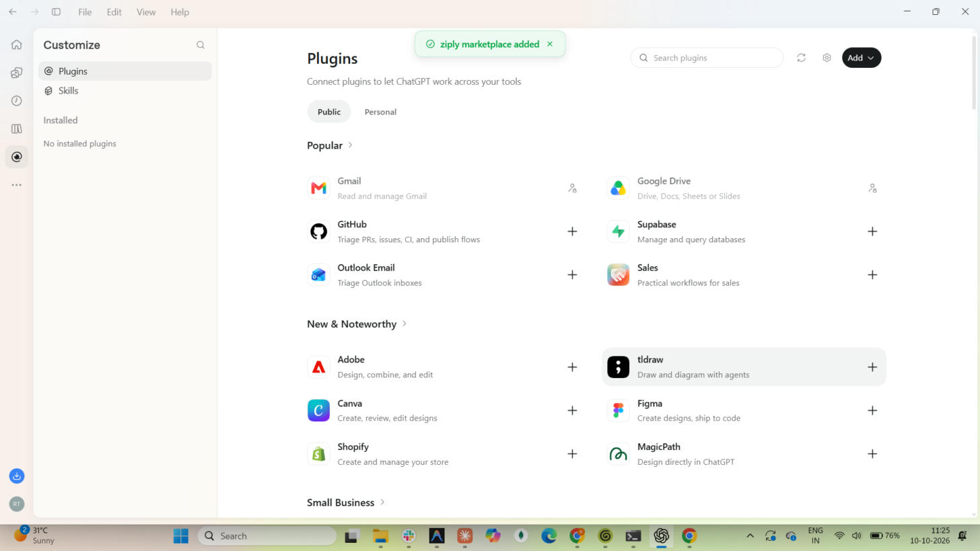This screenshot has width=980, height=551.
Task: Open the Edit menu
Action: click(114, 12)
